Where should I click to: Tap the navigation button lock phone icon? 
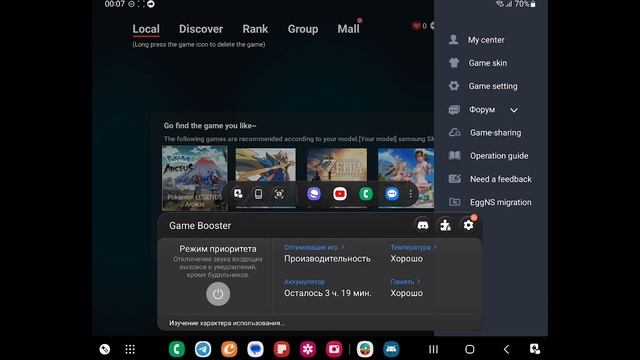[258, 193]
